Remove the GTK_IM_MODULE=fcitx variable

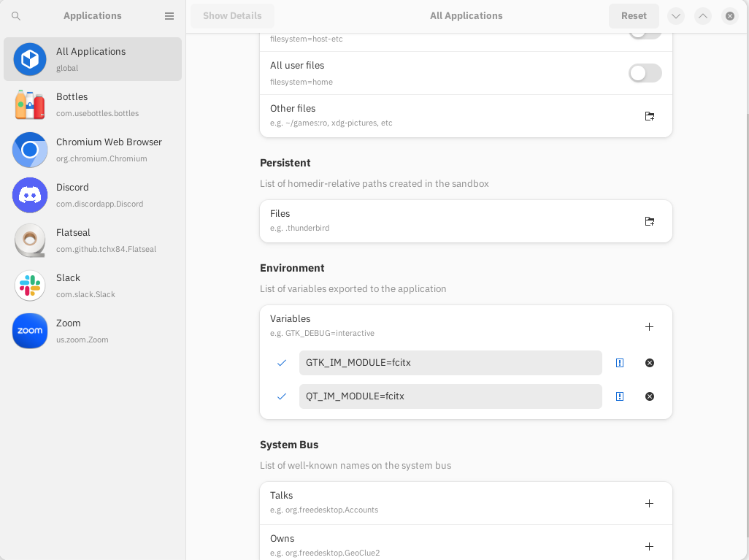650,363
